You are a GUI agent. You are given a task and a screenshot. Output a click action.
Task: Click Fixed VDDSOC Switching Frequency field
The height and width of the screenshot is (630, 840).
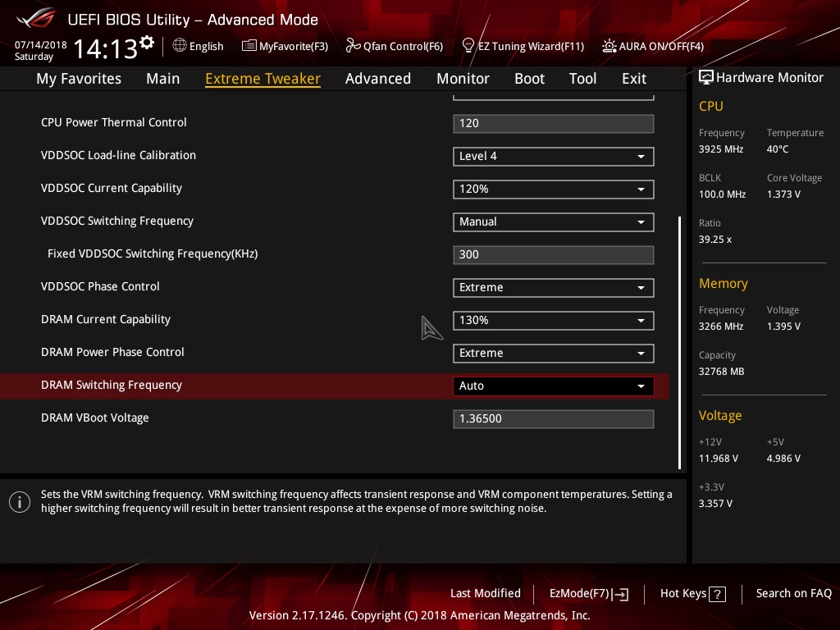[x=554, y=255]
